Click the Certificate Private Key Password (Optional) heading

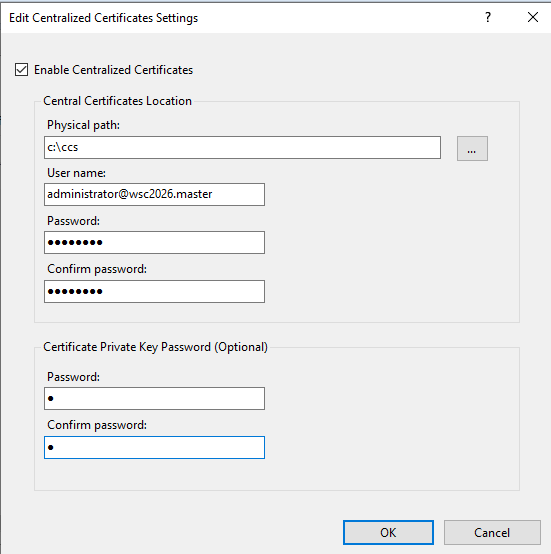[155, 347]
